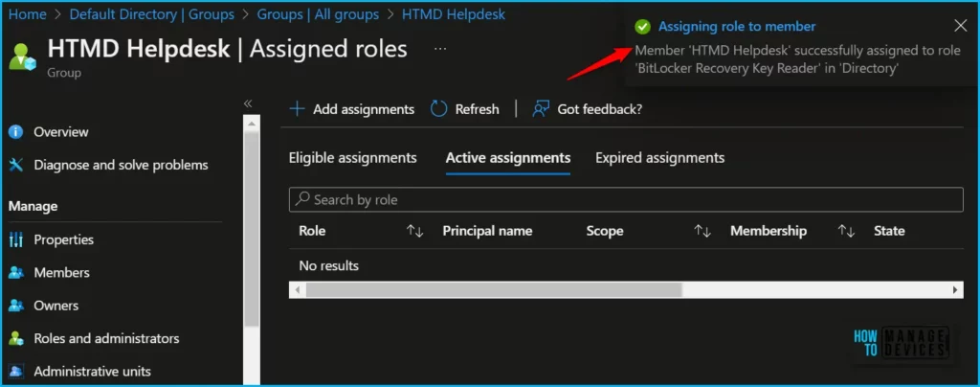Click the circular Refresh icon
This screenshot has width=980, height=387.
pyautogui.click(x=438, y=109)
